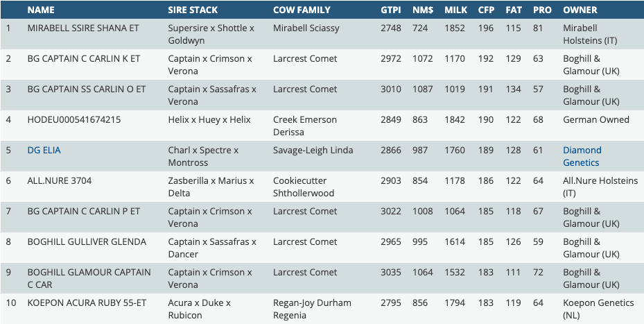The height and width of the screenshot is (324, 644).
Task: Click the FAT column header
Action: click(514, 10)
